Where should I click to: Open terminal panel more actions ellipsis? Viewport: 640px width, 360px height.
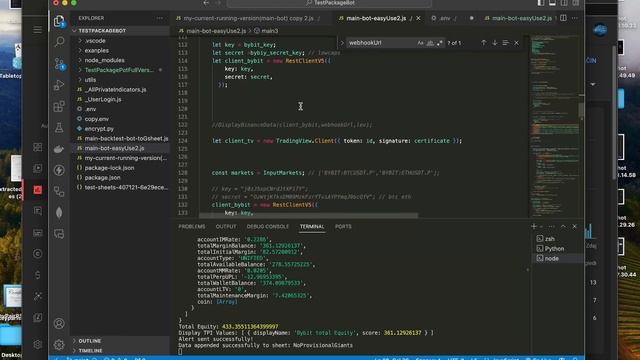[552, 226]
